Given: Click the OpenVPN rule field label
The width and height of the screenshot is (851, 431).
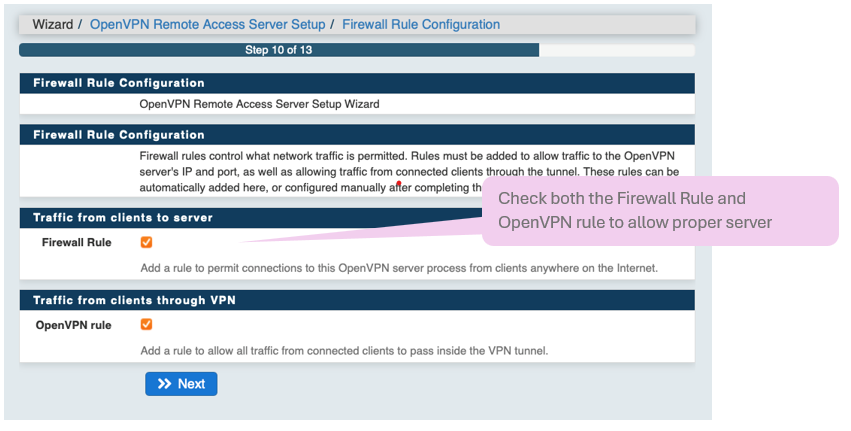Looking at the screenshot, I should pyautogui.click(x=74, y=325).
